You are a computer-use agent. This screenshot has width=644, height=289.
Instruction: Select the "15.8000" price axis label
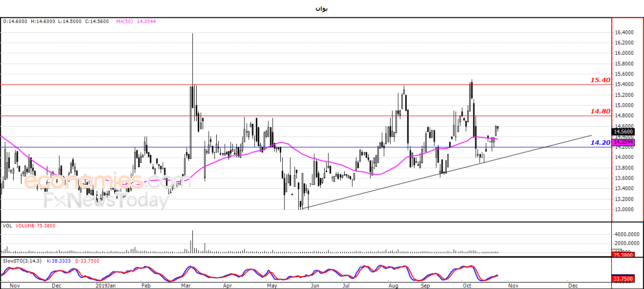(624, 64)
